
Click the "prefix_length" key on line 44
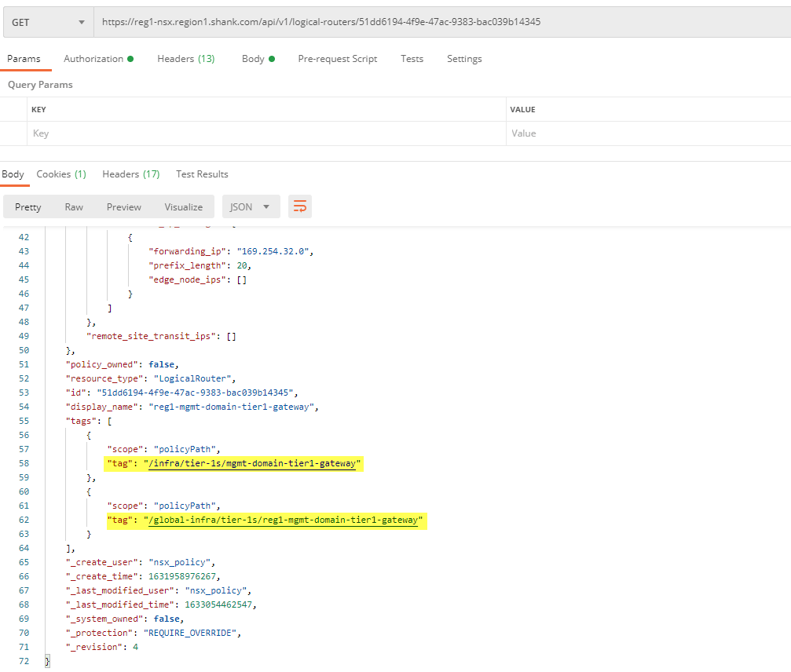coord(187,265)
